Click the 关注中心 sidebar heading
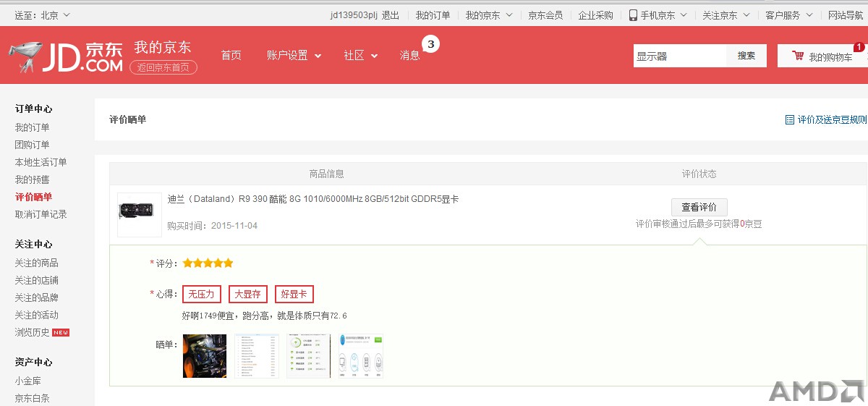This screenshot has width=868, height=406. 33,244
